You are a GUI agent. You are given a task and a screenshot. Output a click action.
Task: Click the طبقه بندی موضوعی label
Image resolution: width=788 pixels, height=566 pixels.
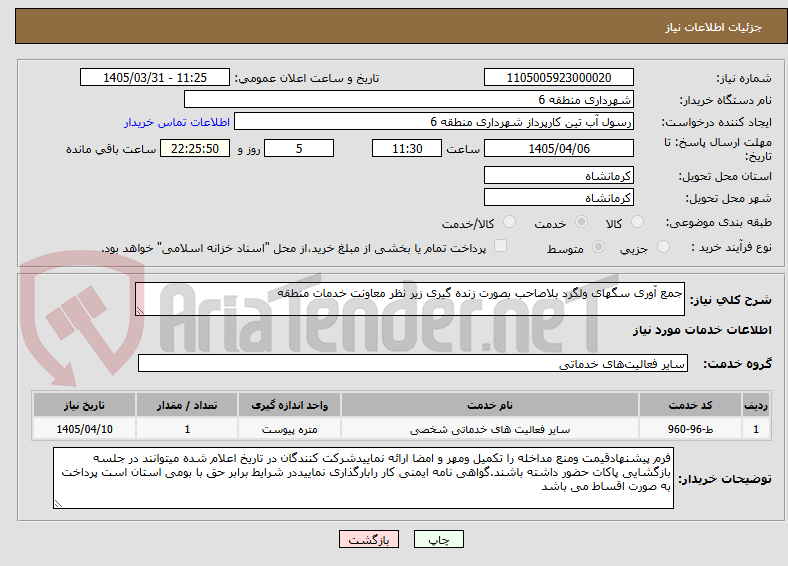coord(719,222)
